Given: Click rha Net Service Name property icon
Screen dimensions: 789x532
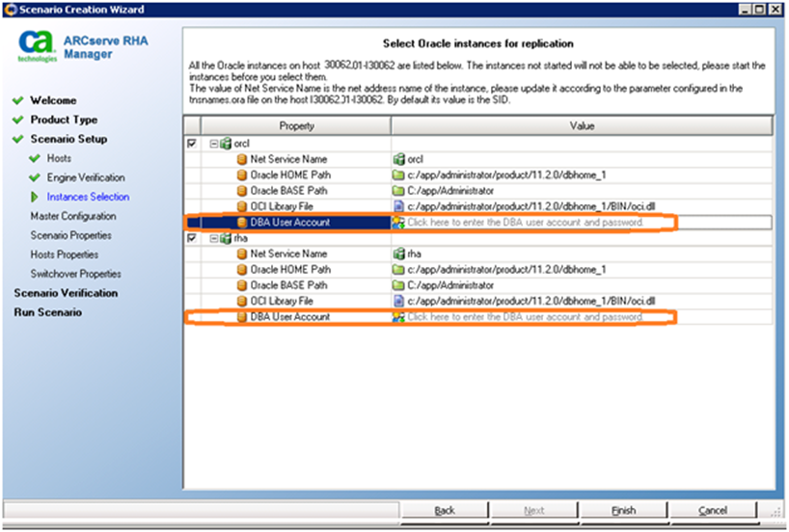Looking at the screenshot, I should pos(242,253).
